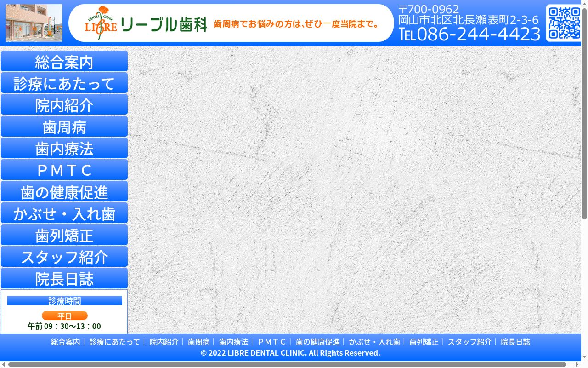
Task: Click the 総合案内 footer link
Action: (x=65, y=342)
